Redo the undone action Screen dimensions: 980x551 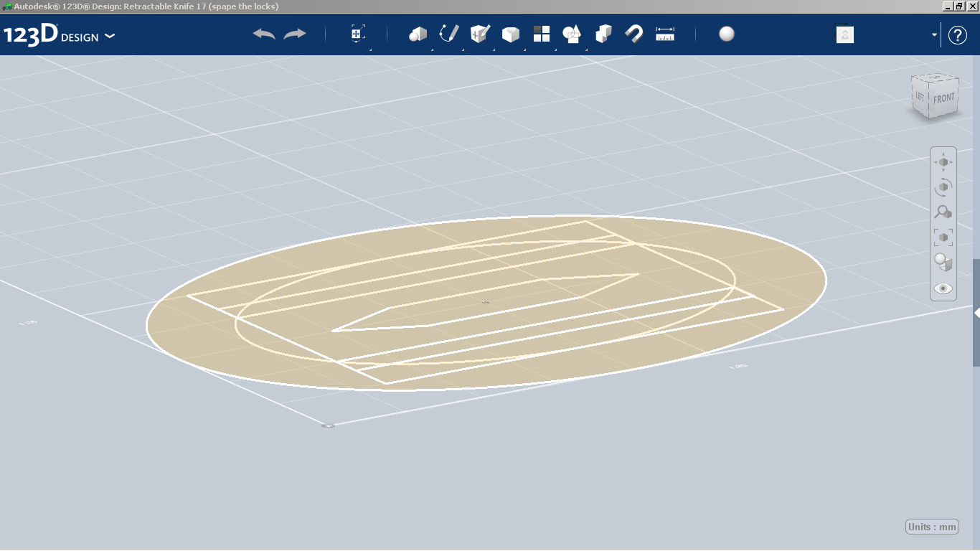[x=293, y=33]
